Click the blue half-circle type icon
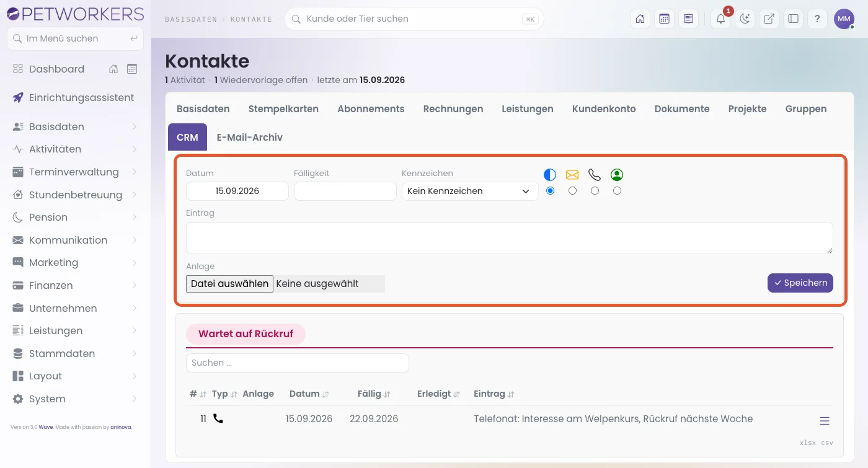Image resolution: width=868 pixels, height=468 pixels. coord(550,175)
